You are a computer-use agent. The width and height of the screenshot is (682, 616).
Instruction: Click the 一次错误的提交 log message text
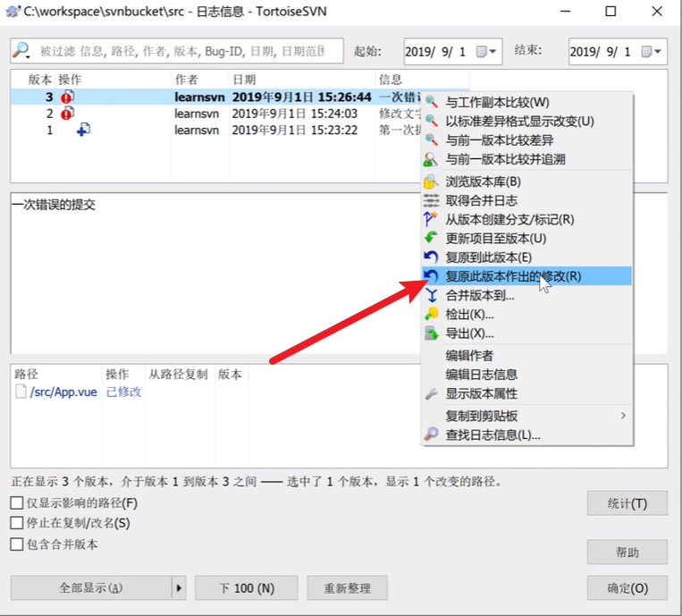pos(54,205)
